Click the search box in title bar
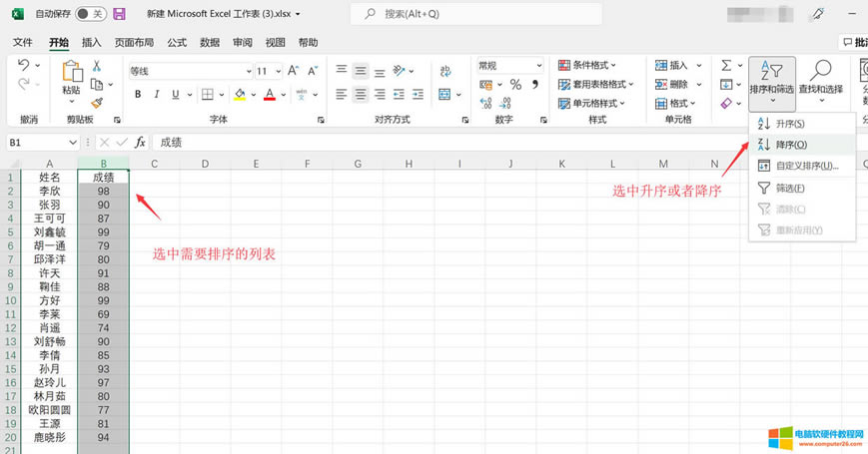The width and height of the screenshot is (868, 454). click(x=475, y=14)
